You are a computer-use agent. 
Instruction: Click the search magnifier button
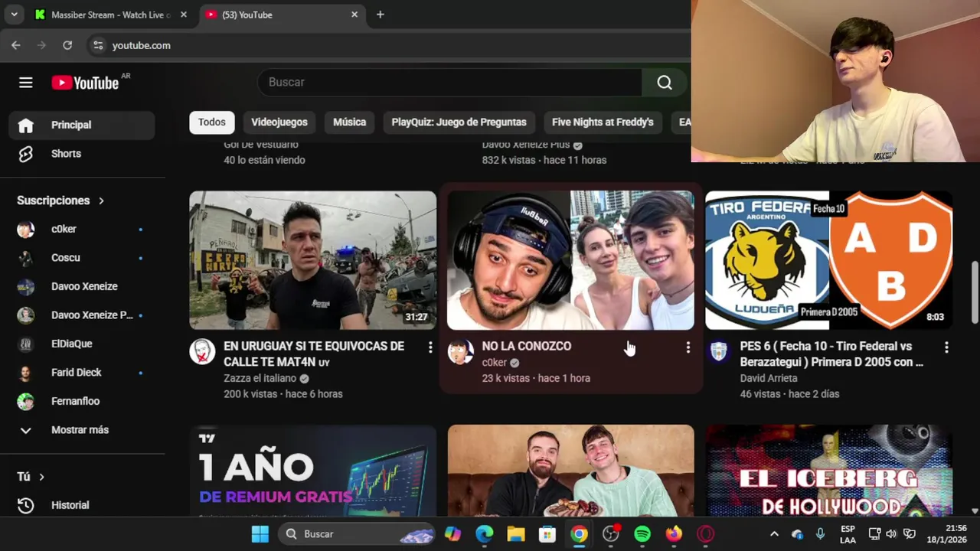click(x=665, y=83)
